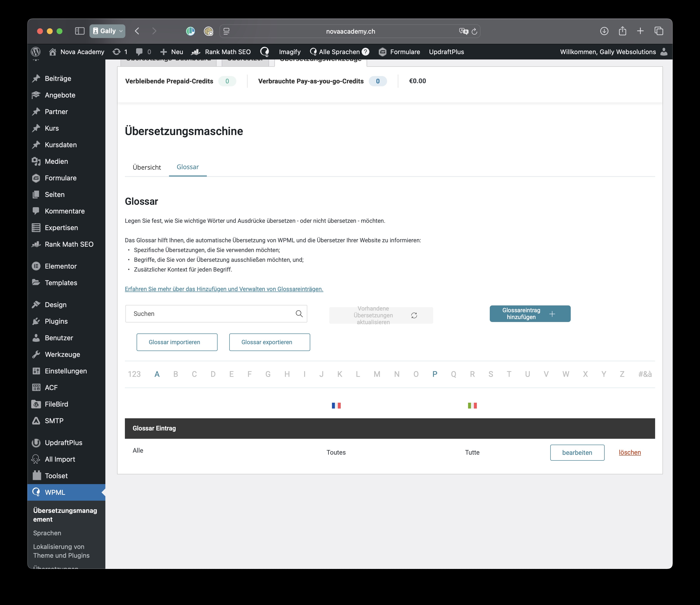
Task: Click bearbeiten for the Alle entry
Action: (577, 452)
